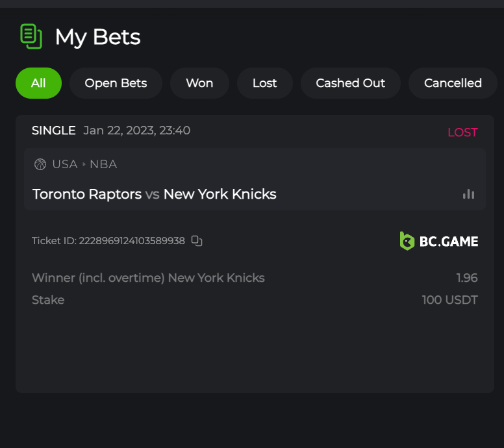Click the red LOST status label
The width and height of the screenshot is (504, 448).
[462, 132]
